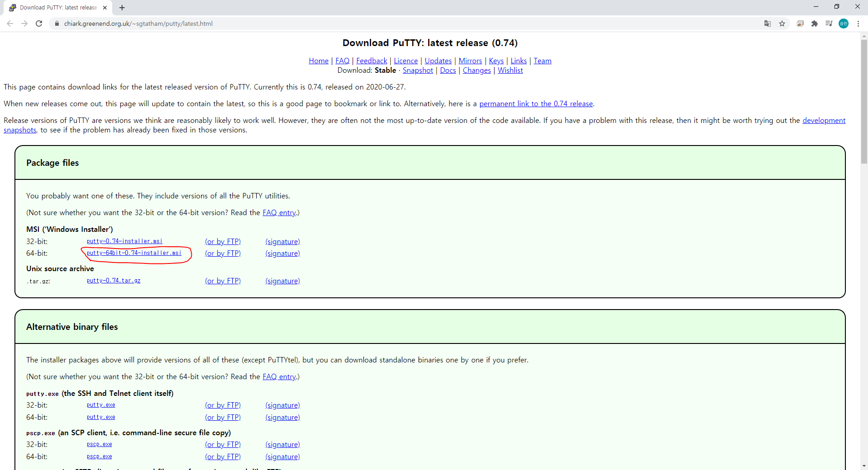Image resolution: width=868 pixels, height=470 pixels.
Task: Open signature for 32-bit putty.exe
Action: coord(283,405)
